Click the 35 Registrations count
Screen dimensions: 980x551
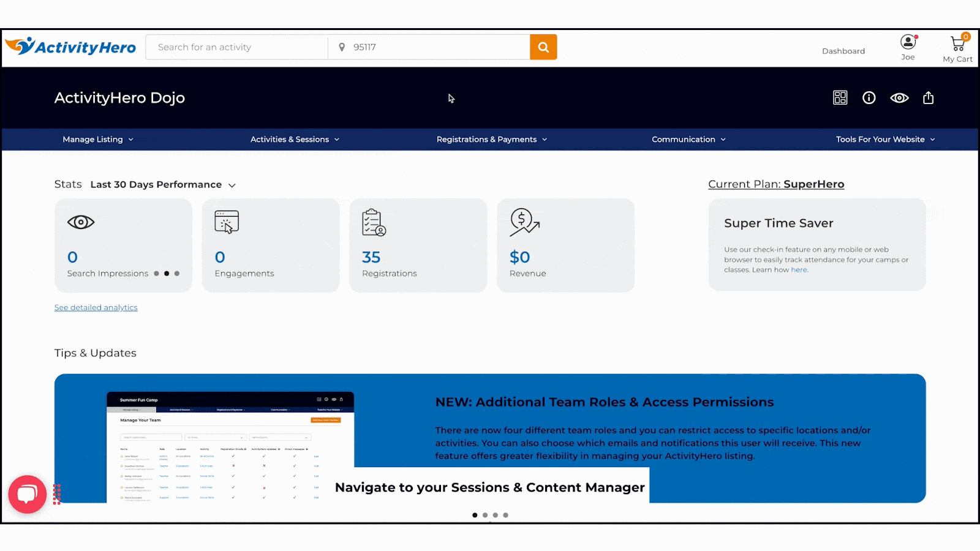tap(371, 257)
